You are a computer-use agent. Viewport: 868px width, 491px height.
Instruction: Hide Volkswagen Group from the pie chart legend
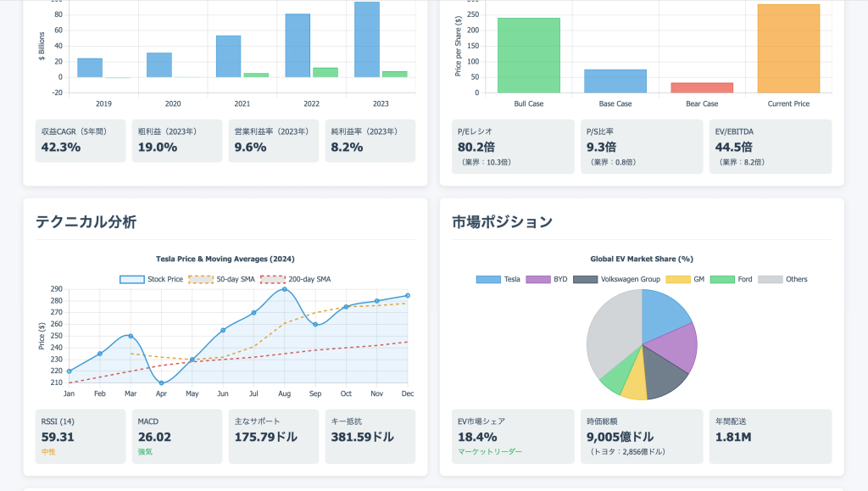click(x=616, y=279)
